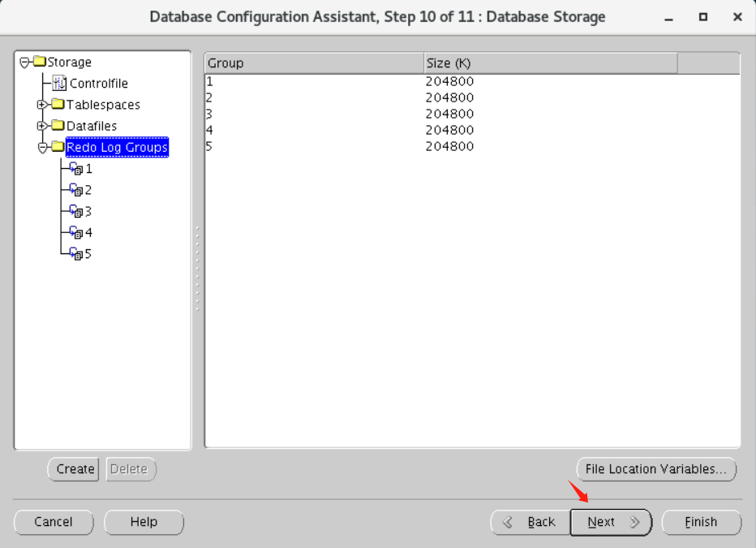Click the Tablespaces folder icon
The width and height of the screenshot is (756, 548).
tap(58, 104)
